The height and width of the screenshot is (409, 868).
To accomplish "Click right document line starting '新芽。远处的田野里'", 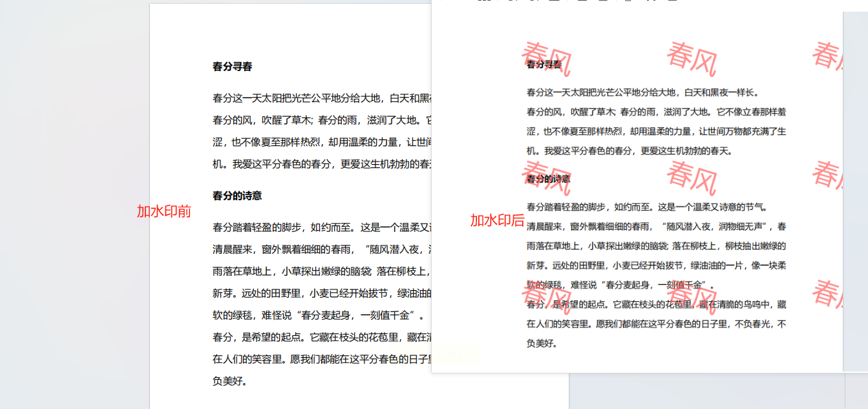I will pos(656,266).
